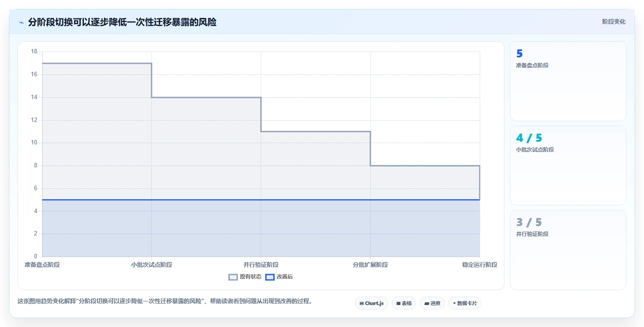Open the 准备盘点阶段 card showing 5
Viewport: 644px width, 327px height.
pyautogui.click(x=568, y=81)
